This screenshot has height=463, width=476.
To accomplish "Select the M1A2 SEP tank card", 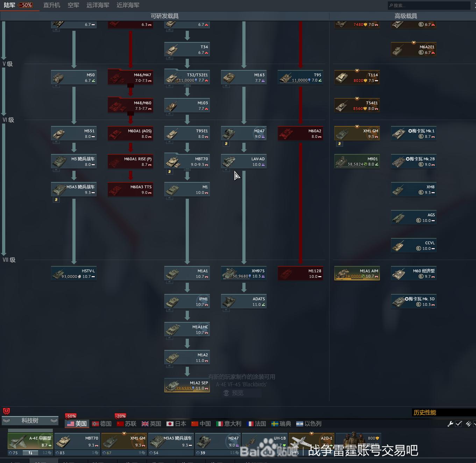I will (187, 385).
